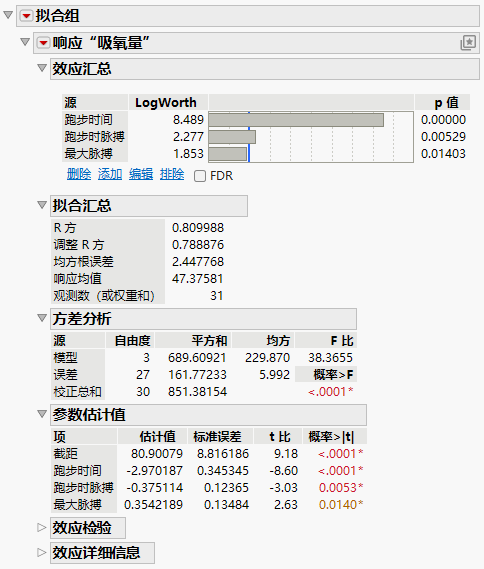This screenshot has height=569, width=484.
Task: Click the LogWorth bar for 最大脉搏
Action: pyautogui.click(x=228, y=154)
